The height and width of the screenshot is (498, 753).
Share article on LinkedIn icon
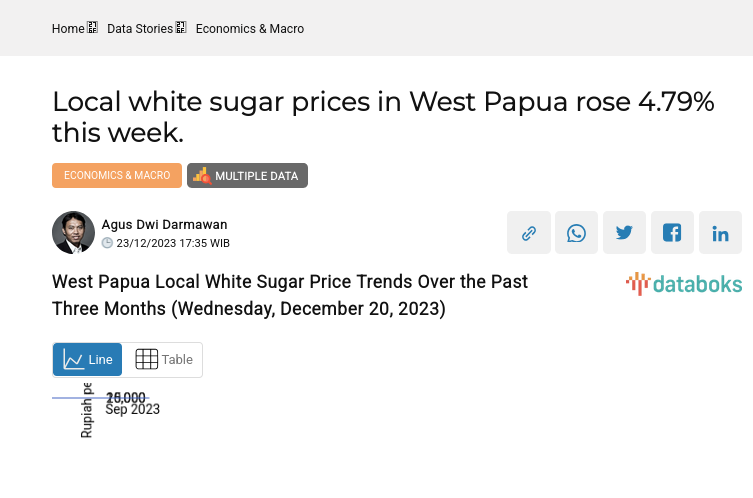pyautogui.click(x=720, y=233)
